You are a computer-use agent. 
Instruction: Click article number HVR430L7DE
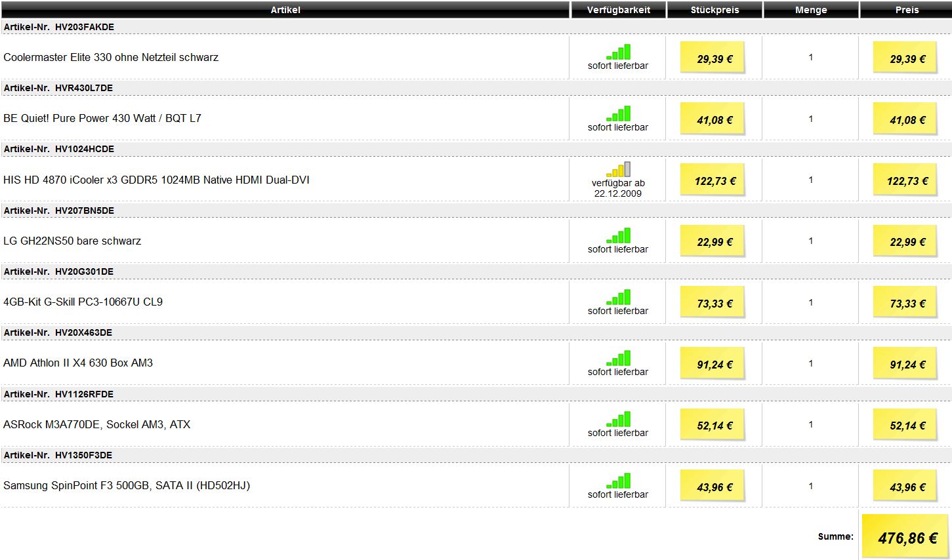(x=84, y=88)
